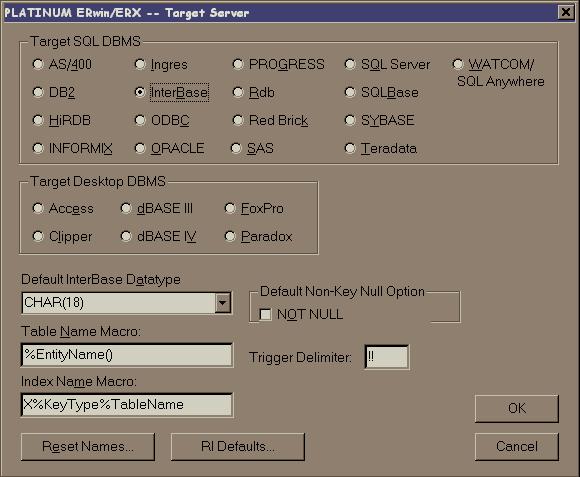Edit the Table Name Macro field
Screen dimensions: 580x477
pos(127,355)
